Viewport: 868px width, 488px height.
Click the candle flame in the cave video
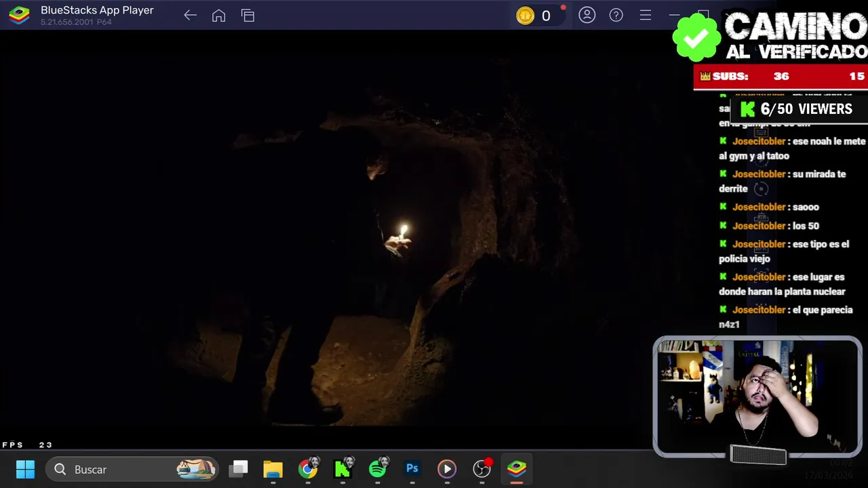(403, 232)
